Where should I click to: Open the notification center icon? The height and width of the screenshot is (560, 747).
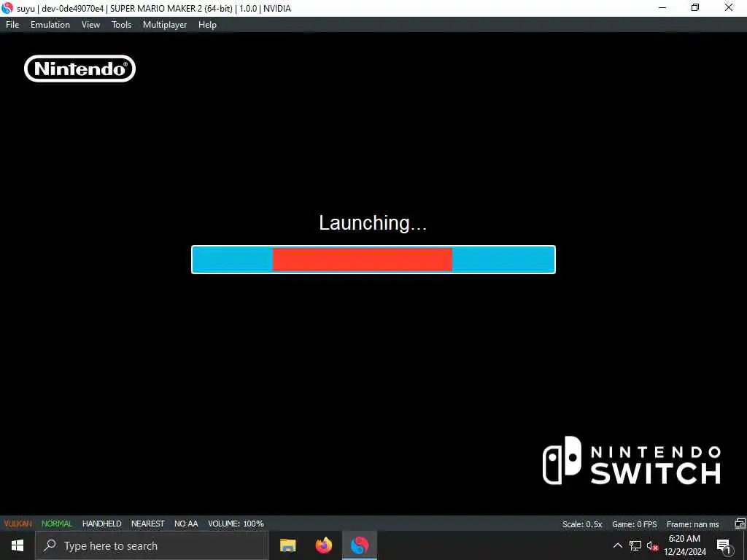click(x=724, y=545)
